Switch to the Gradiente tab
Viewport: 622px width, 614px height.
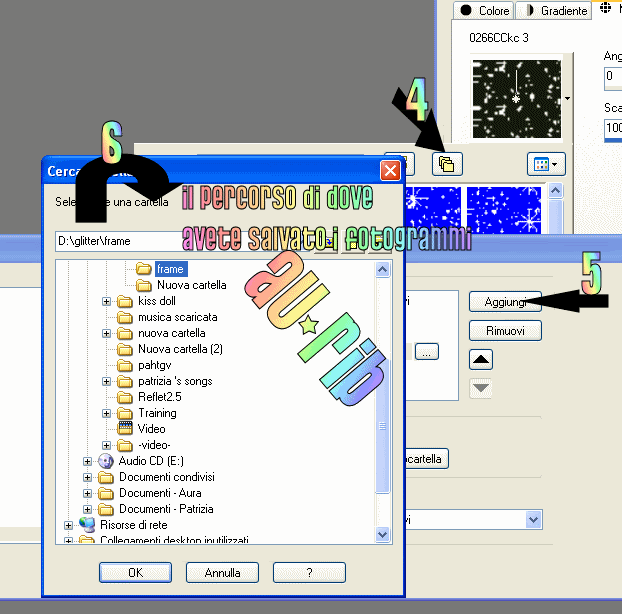click(554, 10)
